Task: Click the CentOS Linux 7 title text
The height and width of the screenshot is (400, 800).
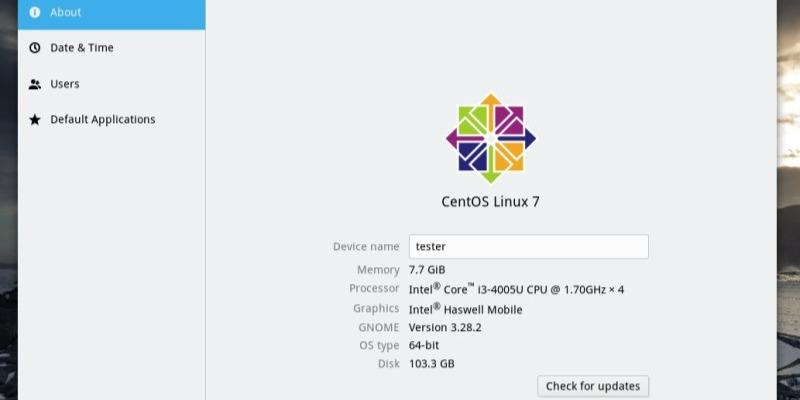Action: [490, 202]
